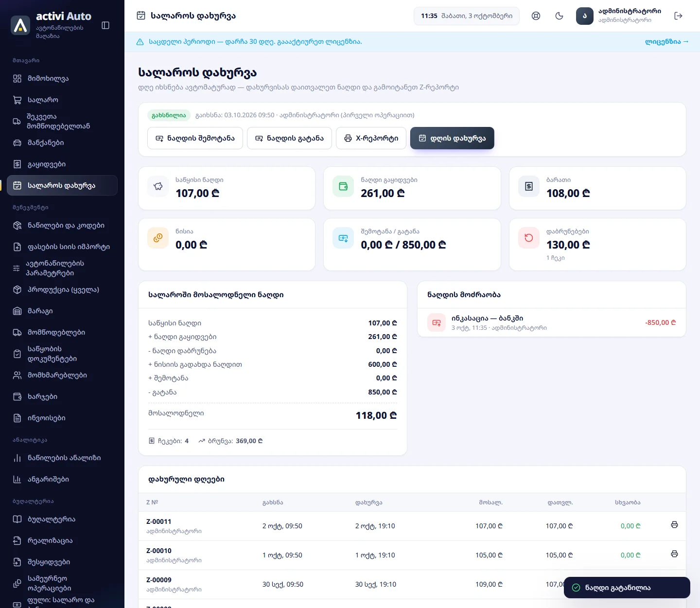Image resolution: width=700 pixels, height=608 pixels.
Task: Open სალარო in the sidebar
Action: tap(62, 100)
